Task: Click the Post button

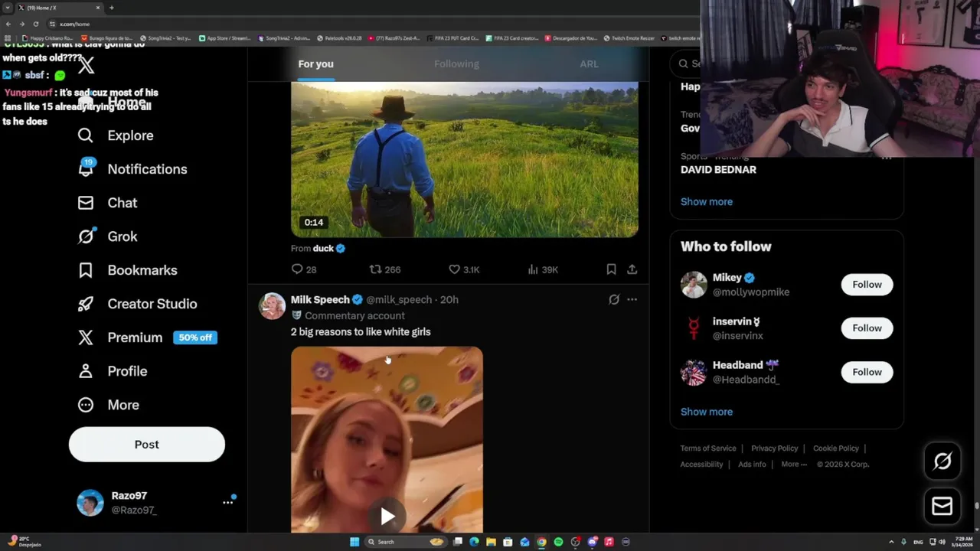Action: coord(147,445)
